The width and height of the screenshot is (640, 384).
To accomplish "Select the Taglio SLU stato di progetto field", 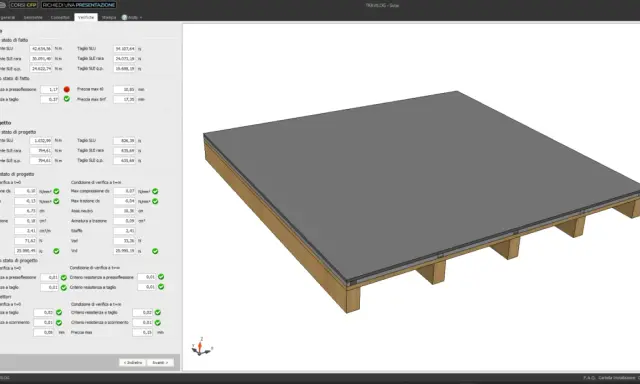I will (x=124, y=140).
